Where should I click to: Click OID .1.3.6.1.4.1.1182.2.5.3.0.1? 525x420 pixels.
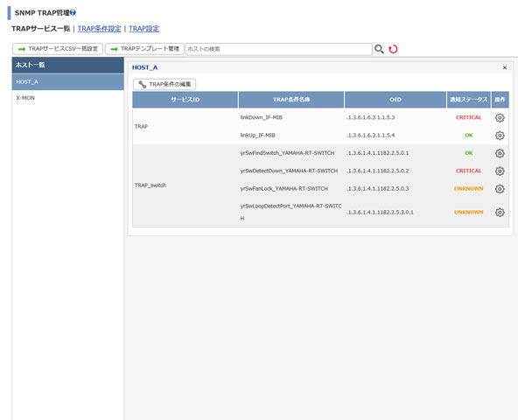click(x=380, y=212)
